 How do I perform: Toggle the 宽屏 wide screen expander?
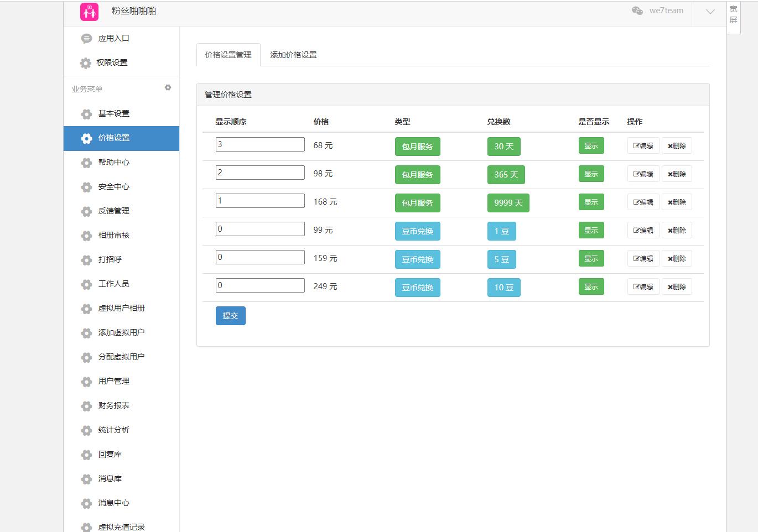pyautogui.click(x=733, y=14)
